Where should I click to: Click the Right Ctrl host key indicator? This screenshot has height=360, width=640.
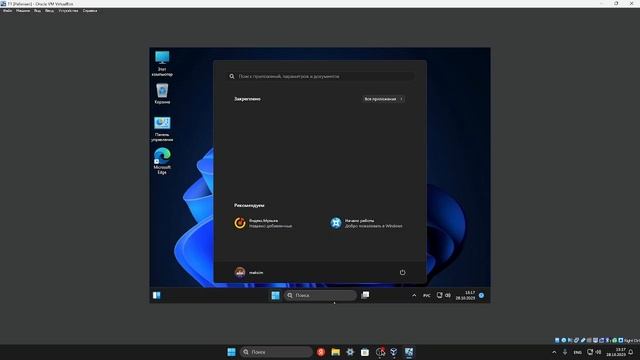(631, 340)
